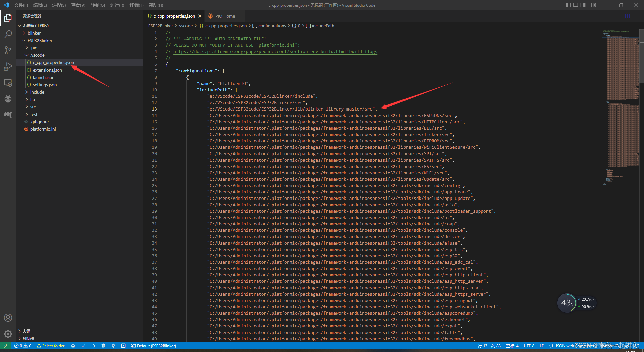Open the 文件(F) menu
The image size is (644, 352).
pos(21,5)
